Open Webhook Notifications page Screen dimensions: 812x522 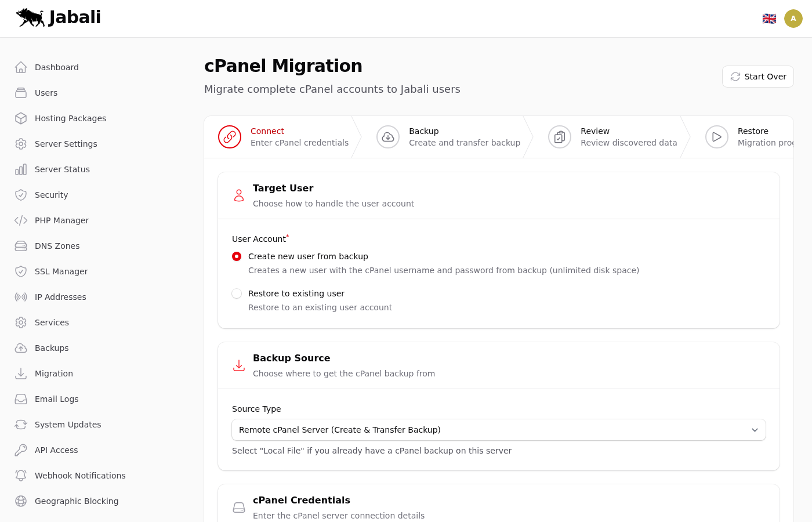click(80, 476)
